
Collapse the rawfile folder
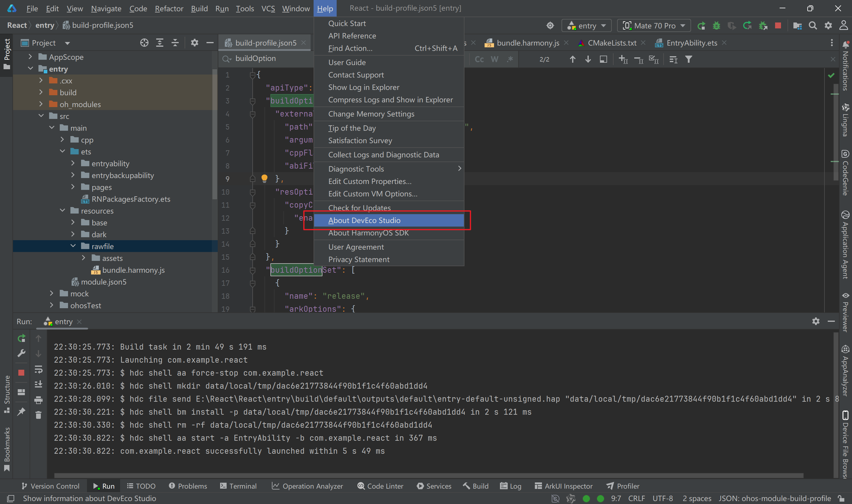[73, 246]
